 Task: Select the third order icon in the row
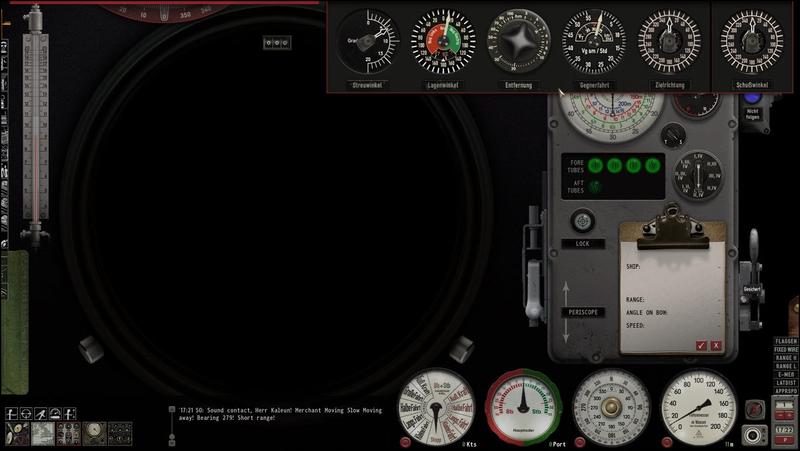click(41, 413)
